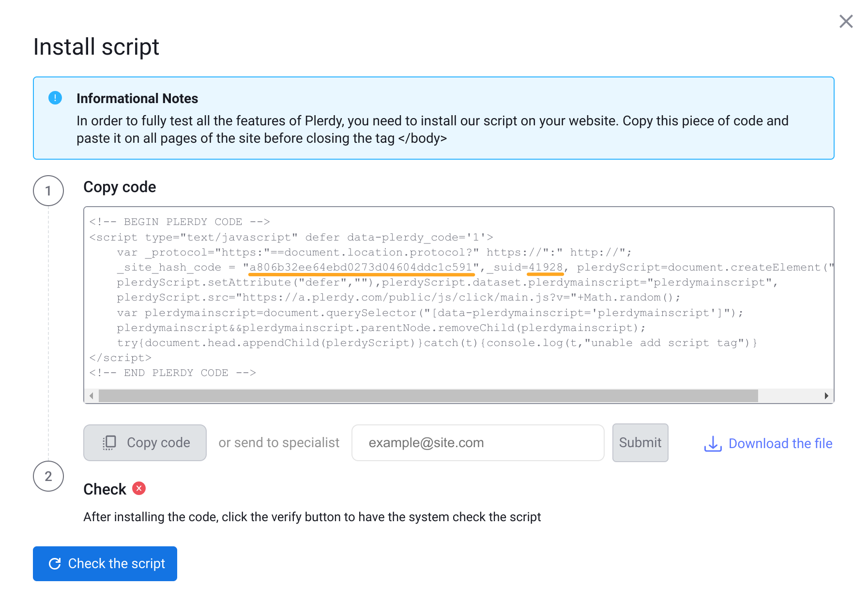Click the code box right scroll arrow
This screenshot has height=601, width=868.
(x=826, y=396)
